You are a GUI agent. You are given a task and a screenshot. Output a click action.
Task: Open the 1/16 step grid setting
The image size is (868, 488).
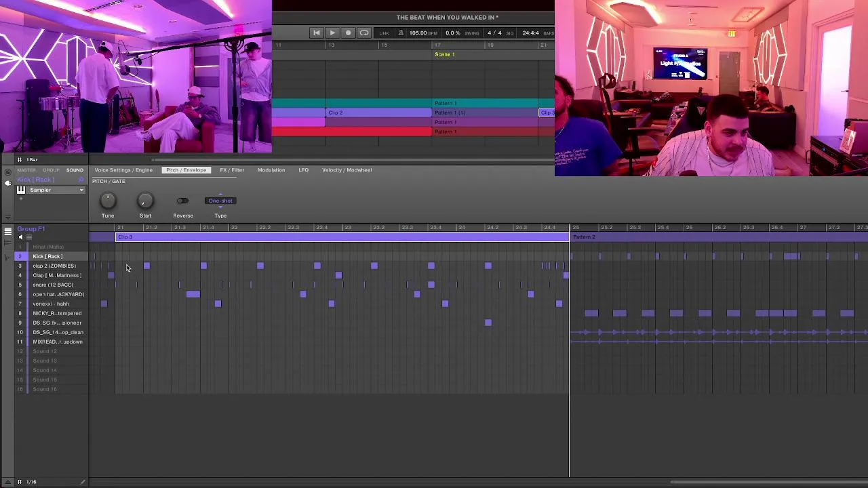(31, 482)
